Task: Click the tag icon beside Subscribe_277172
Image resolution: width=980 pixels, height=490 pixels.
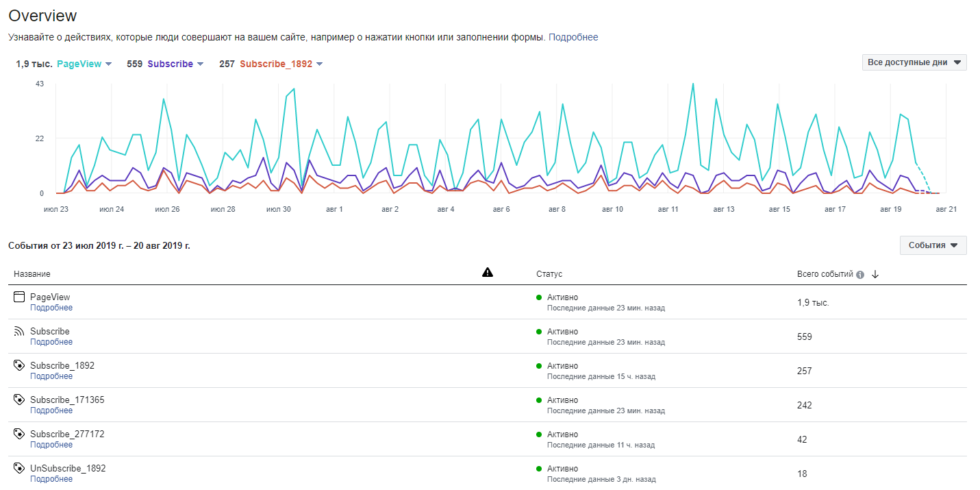Action: pyautogui.click(x=19, y=434)
